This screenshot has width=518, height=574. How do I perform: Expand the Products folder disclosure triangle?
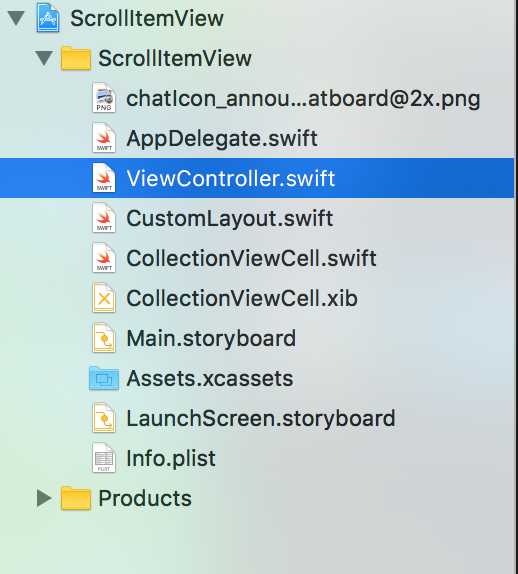point(44,498)
